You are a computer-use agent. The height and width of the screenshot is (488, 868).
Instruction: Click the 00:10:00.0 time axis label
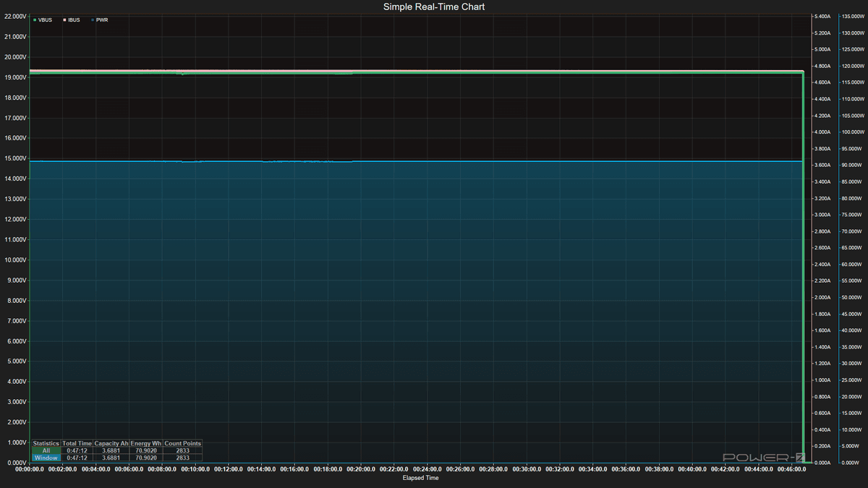(x=195, y=469)
